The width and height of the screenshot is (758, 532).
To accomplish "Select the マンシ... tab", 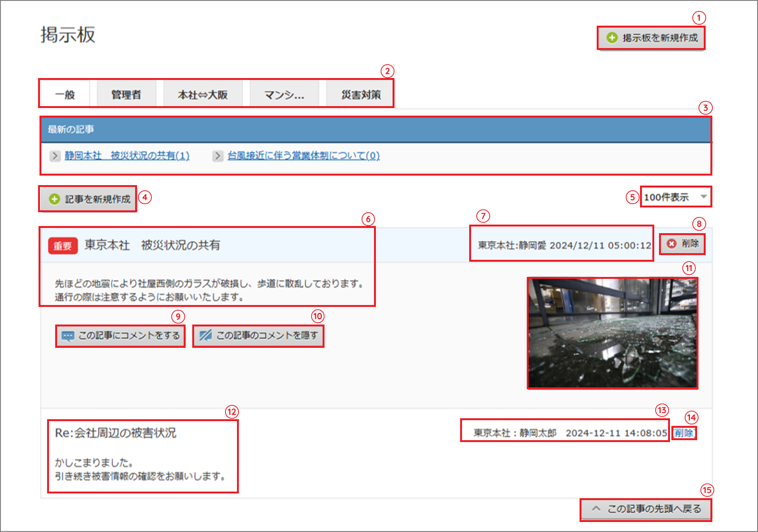I will click(x=284, y=95).
